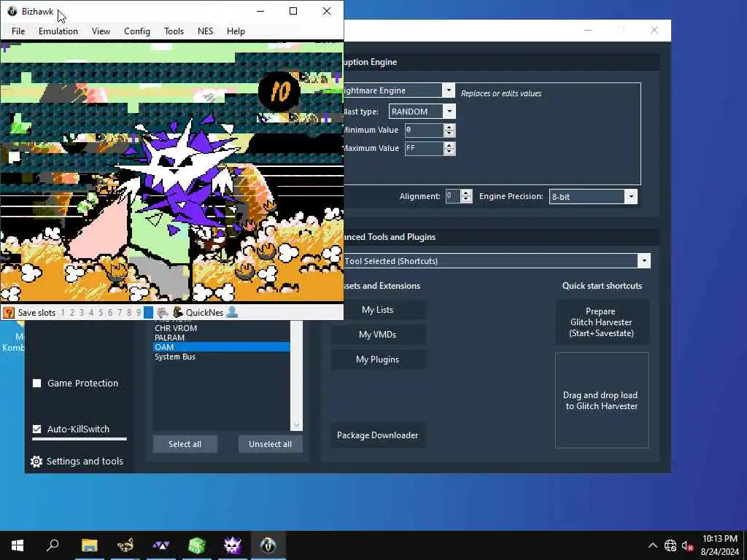Open the Blast type RANDOM dropdown
747x560 pixels.
(x=449, y=112)
